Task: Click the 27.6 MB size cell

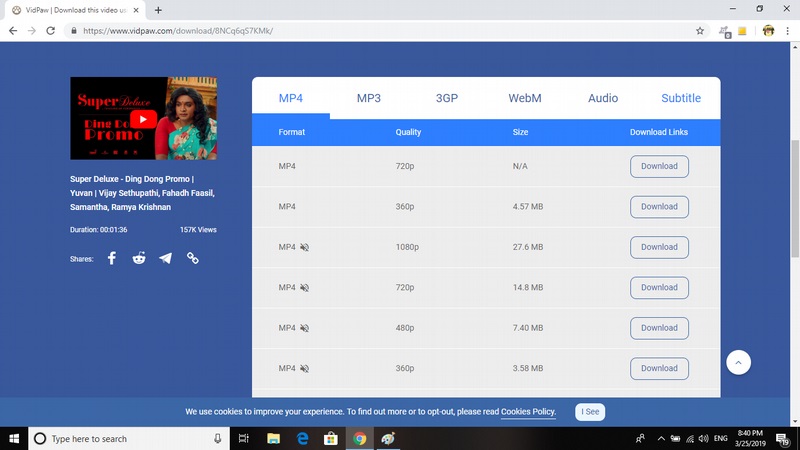Action: tap(528, 247)
